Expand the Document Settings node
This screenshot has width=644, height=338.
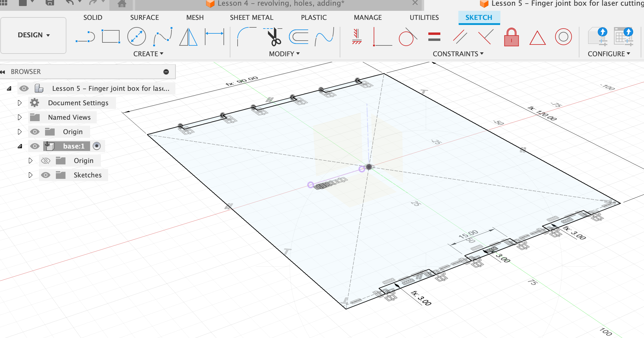click(20, 103)
